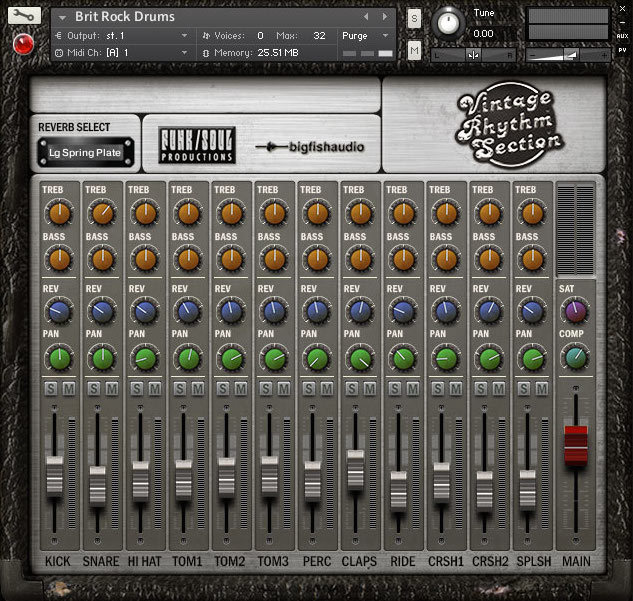
Task: Go to next instrument preset arrow
Action: pos(387,17)
